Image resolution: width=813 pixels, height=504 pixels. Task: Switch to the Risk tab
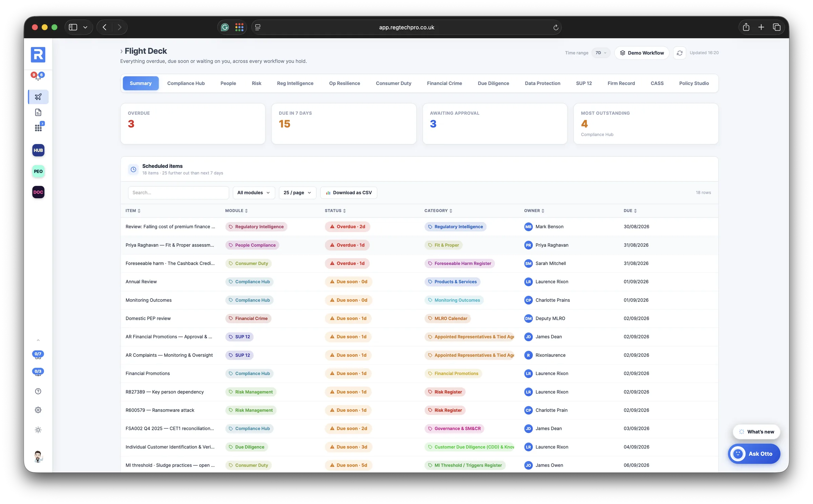(x=256, y=83)
